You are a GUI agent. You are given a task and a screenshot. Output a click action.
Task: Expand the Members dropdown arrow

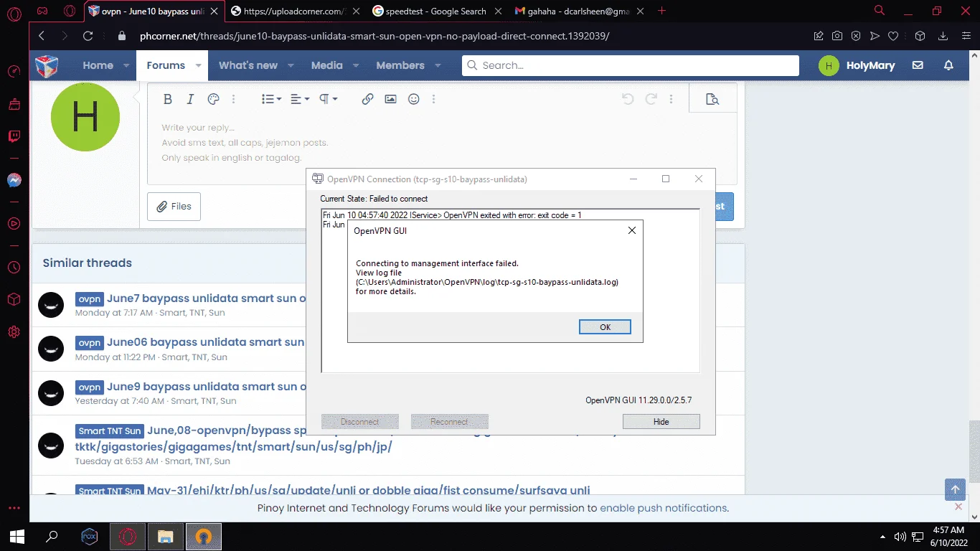pos(438,65)
